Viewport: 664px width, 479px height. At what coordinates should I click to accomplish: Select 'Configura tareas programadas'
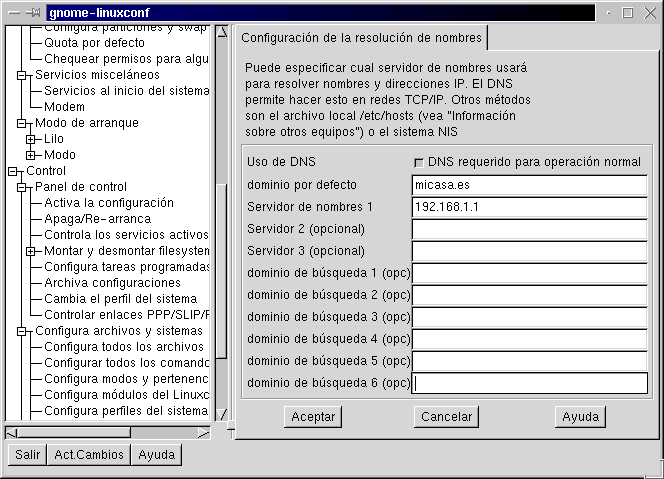click(x=127, y=267)
